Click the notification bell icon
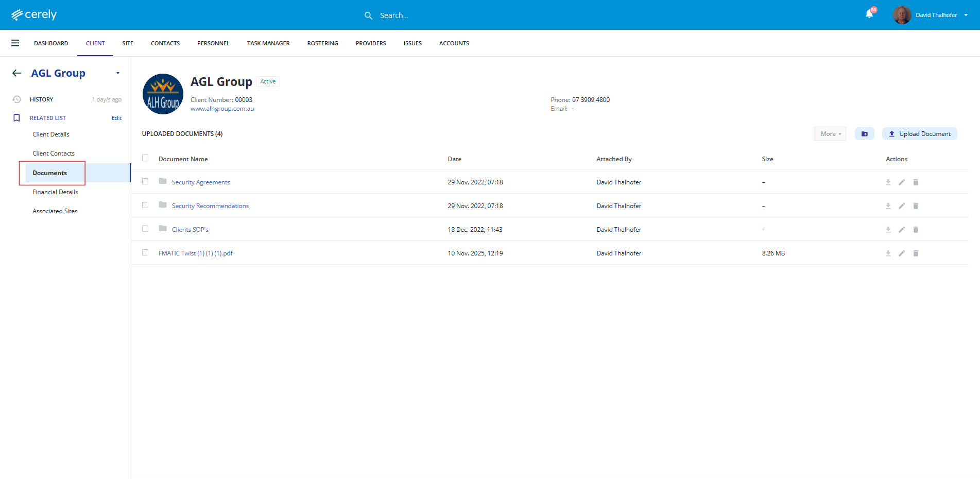Viewport: 980px width, 479px height. pyautogui.click(x=869, y=14)
